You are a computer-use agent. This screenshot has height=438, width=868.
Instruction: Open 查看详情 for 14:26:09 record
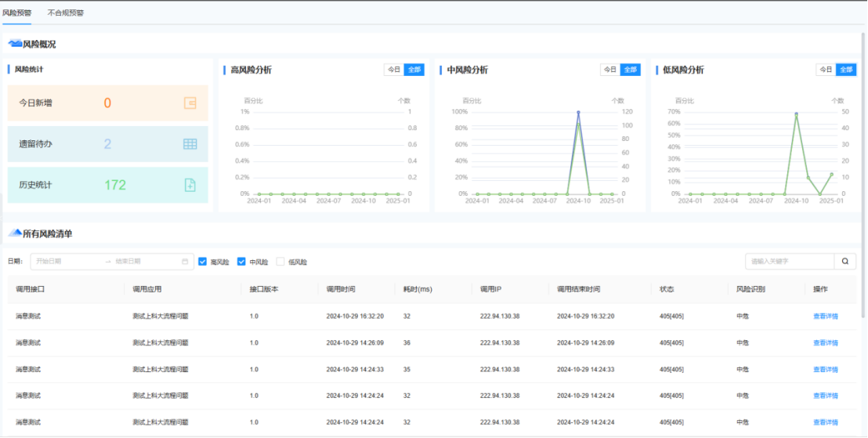tap(826, 342)
